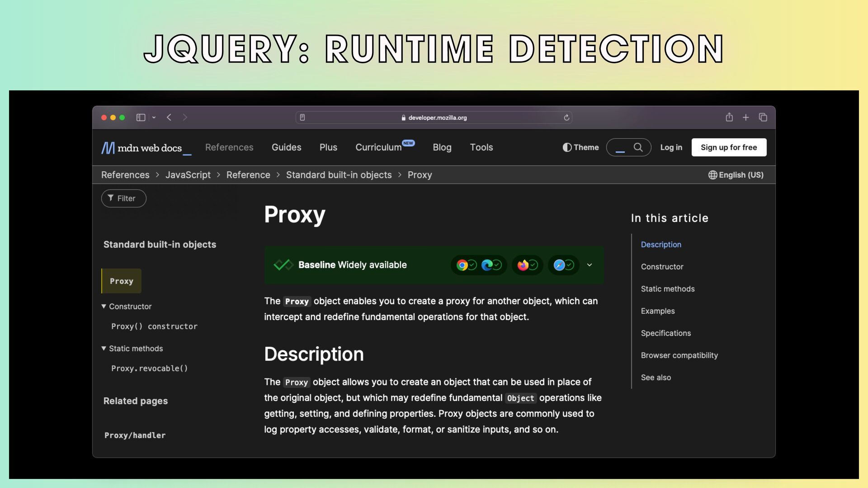Jump to Browser compatibility section

(679, 355)
